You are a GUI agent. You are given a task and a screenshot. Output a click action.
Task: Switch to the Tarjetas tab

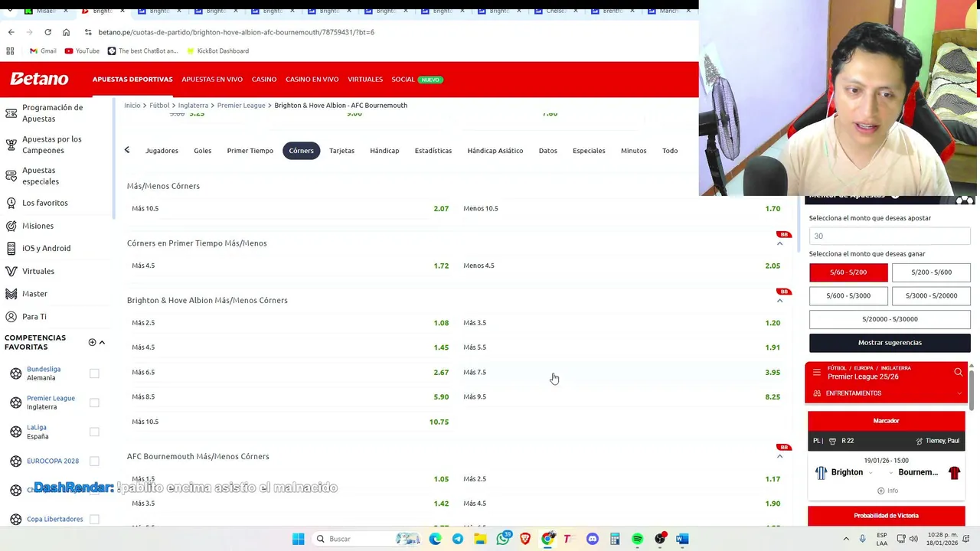pyautogui.click(x=341, y=151)
